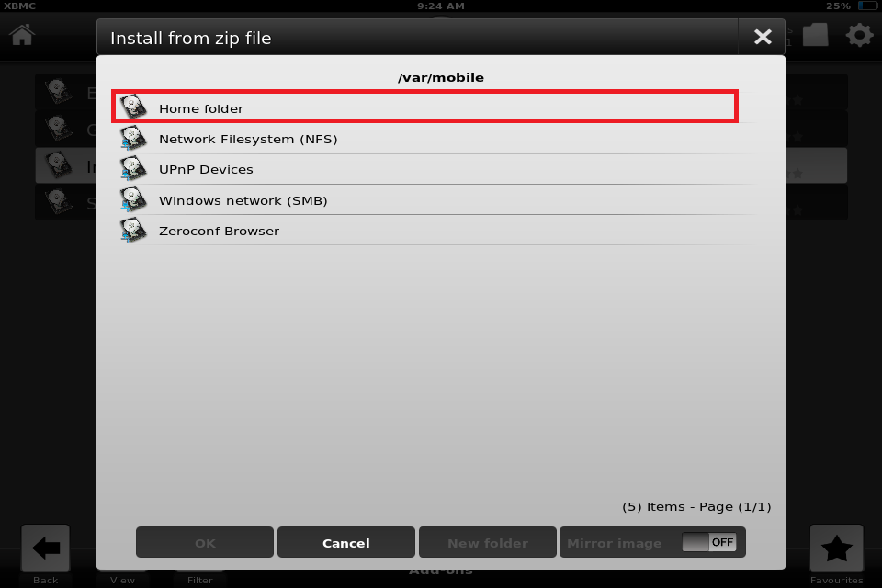Click the Home icon in top bar
This screenshot has height=588, width=882.
22,35
